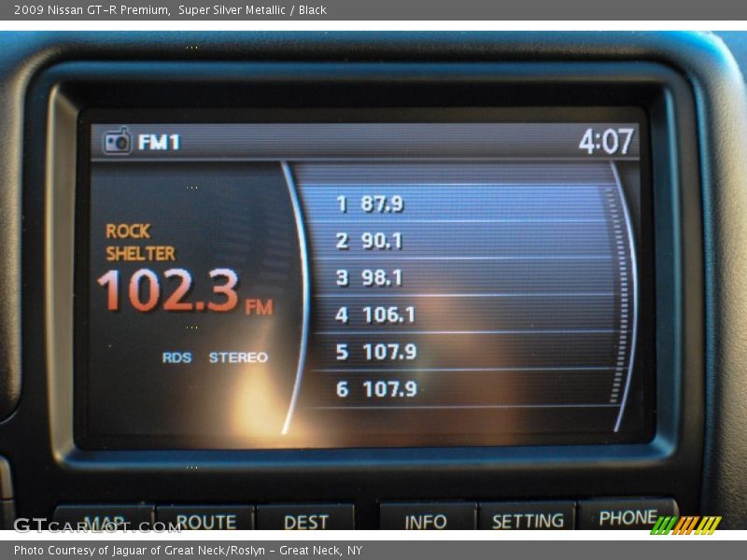
Task: Tap the 102.3 FM frequency readout
Action: [185, 291]
